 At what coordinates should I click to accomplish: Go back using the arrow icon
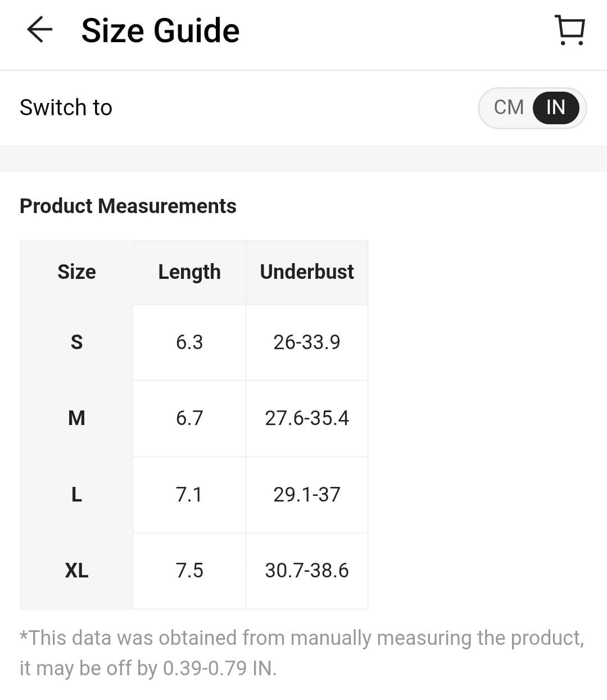[x=39, y=29]
